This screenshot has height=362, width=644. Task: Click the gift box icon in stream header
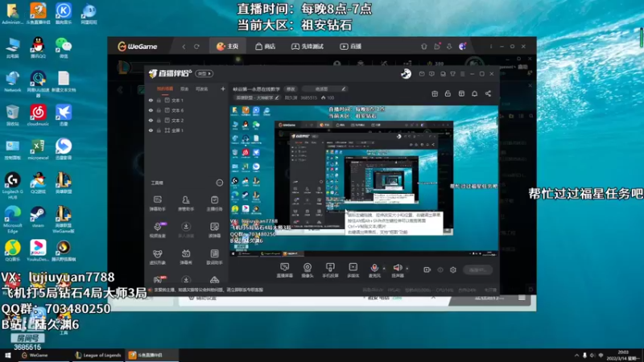tap(435, 93)
